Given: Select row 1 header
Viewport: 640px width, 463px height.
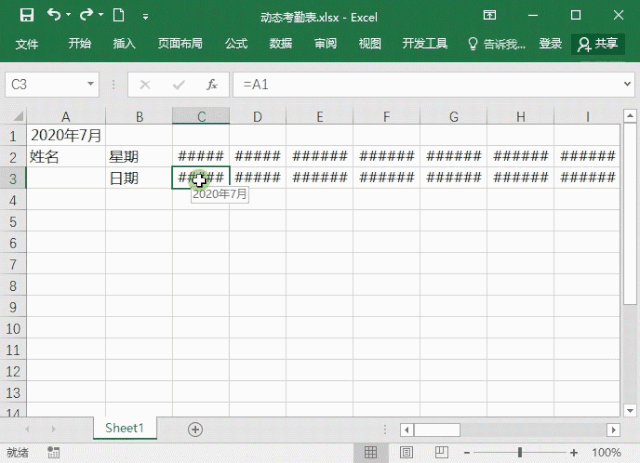Looking at the screenshot, I should click(x=13, y=136).
